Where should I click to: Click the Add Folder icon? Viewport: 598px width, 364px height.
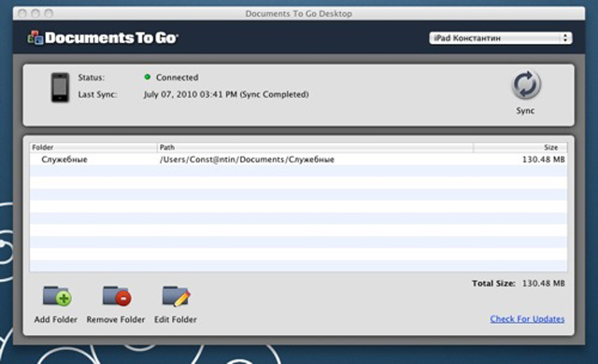[57, 296]
